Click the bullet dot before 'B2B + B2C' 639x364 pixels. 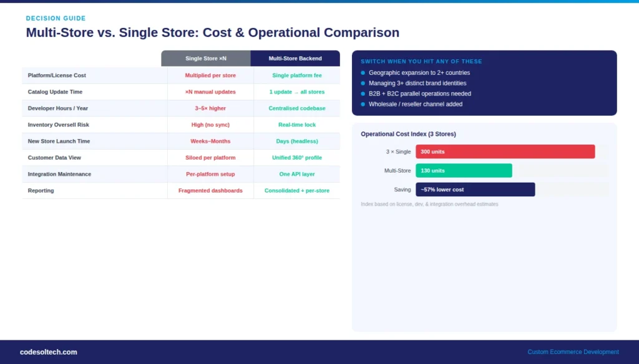tap(363, 93)
